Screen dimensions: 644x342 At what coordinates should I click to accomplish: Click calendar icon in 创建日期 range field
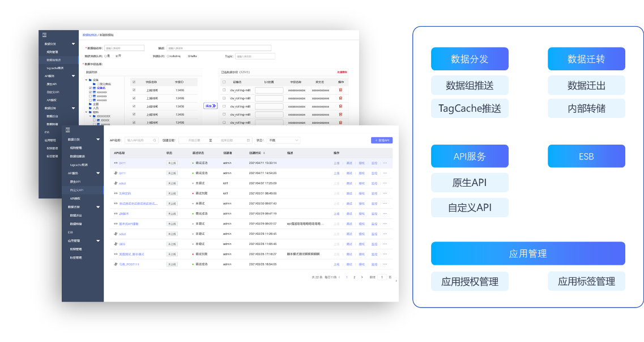click(x=248, y=140)
